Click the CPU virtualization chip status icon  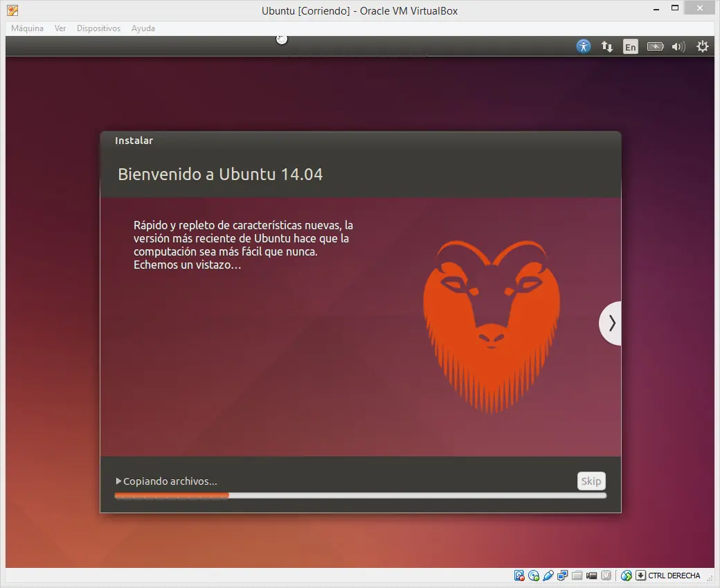[x=606, y=576]
